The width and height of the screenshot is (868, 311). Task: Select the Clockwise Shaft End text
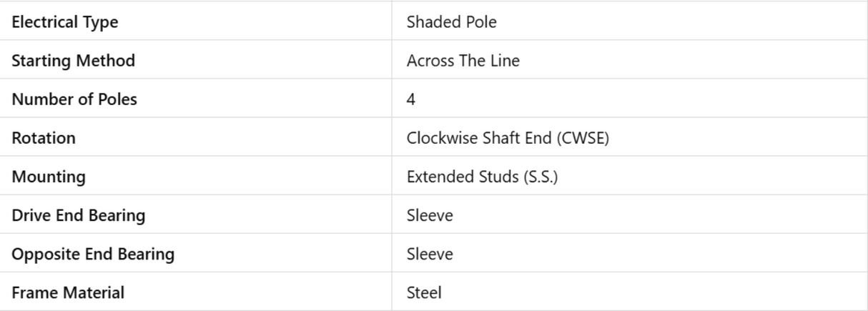coord(479,138)
